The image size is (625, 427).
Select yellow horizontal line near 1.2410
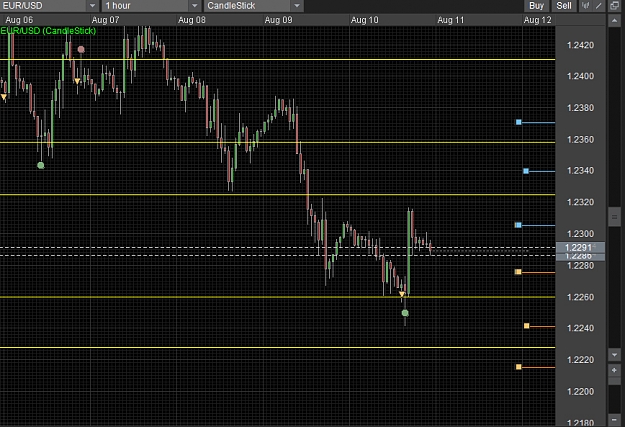277,59
